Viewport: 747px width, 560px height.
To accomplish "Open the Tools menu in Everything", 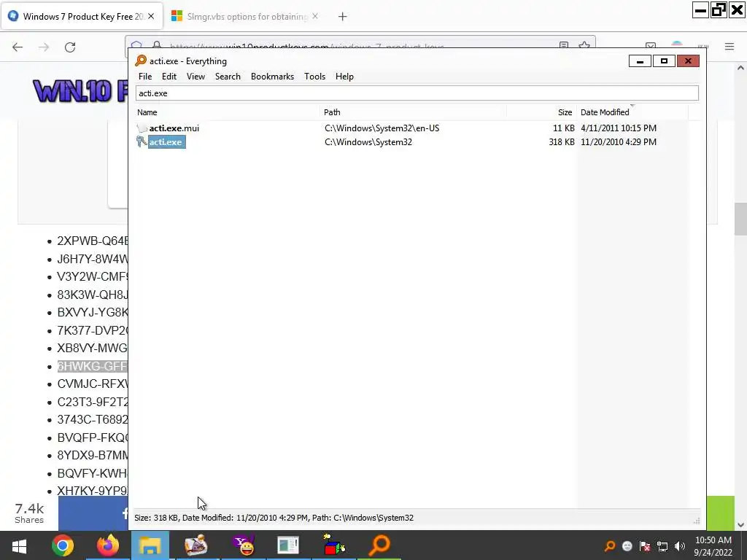I will 314,77.
